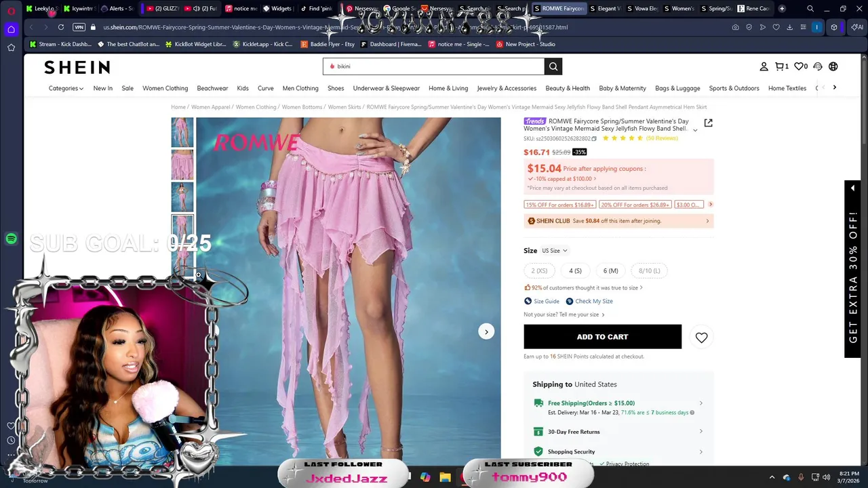Click the share product icon
868x488 pixels.
708,123
